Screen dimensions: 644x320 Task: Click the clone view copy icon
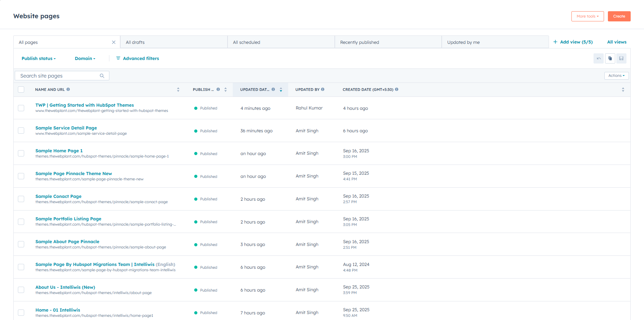[610, 59]
